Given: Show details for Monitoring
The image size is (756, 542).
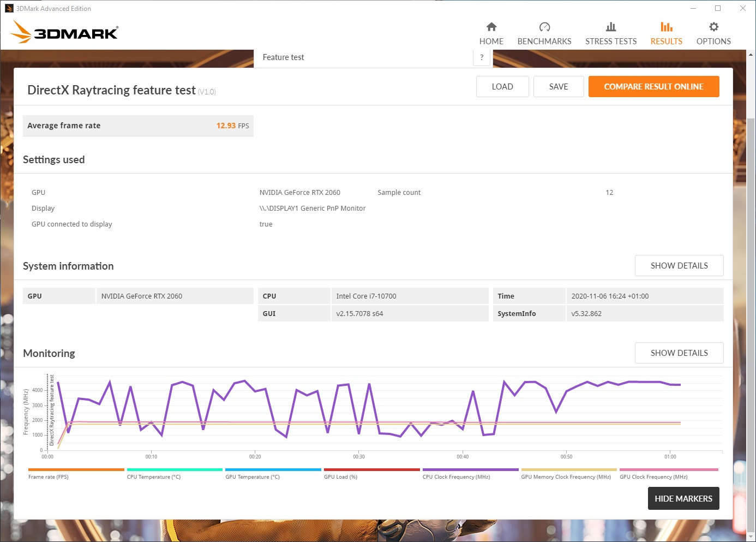Looking at the screenshot, I should (x=679, y=353).
